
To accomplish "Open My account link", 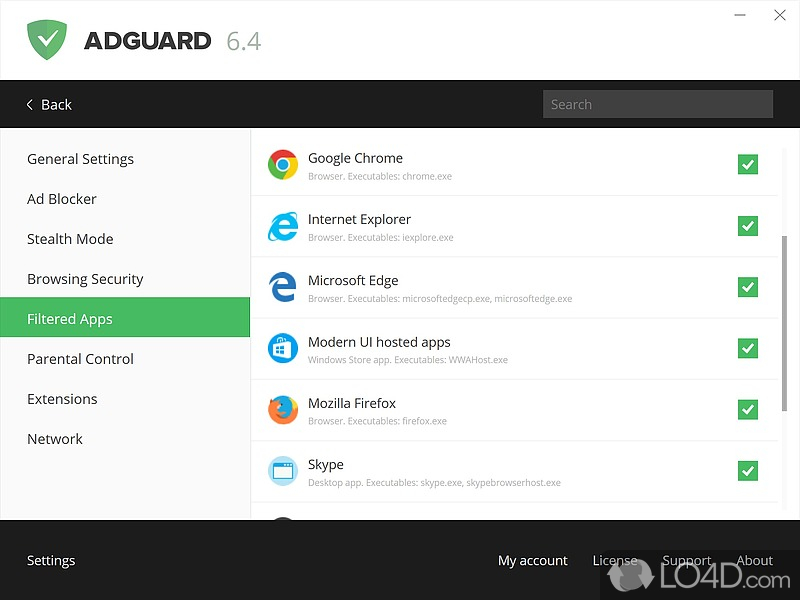I will point(533,560).
